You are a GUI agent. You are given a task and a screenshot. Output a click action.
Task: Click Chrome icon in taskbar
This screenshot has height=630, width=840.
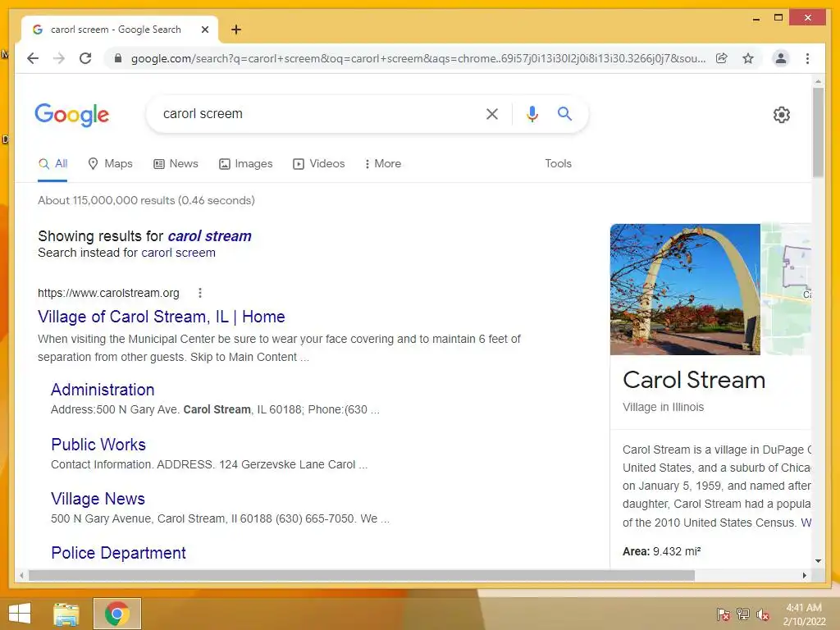pyautogui.click(x=116, y=614)
